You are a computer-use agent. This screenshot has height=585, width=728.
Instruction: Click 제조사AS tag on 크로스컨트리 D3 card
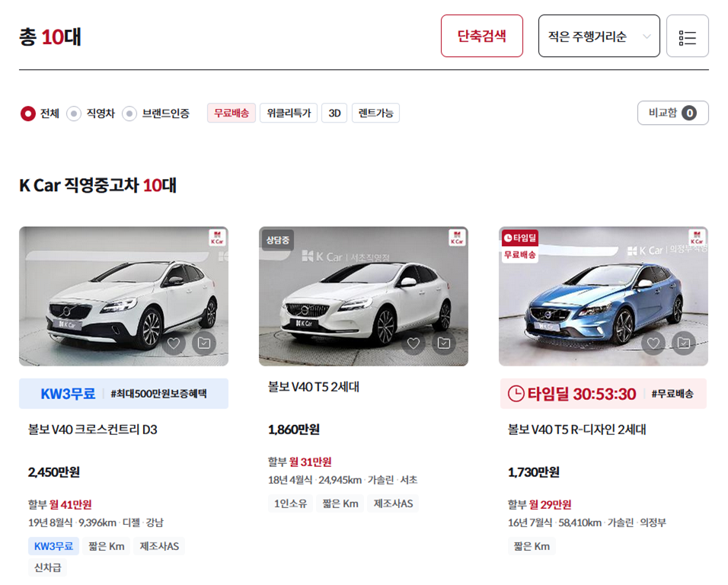(x=159, y=546)
